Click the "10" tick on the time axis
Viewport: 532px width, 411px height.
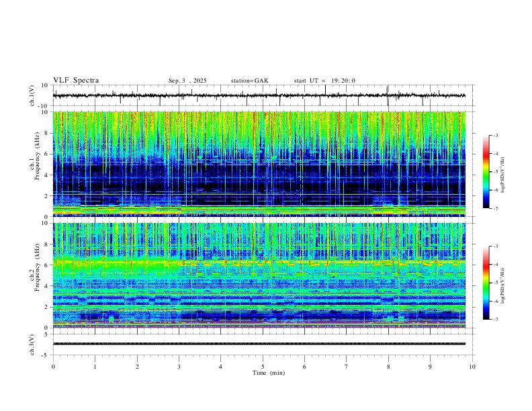pyautogui.click(x=472, y=367)
